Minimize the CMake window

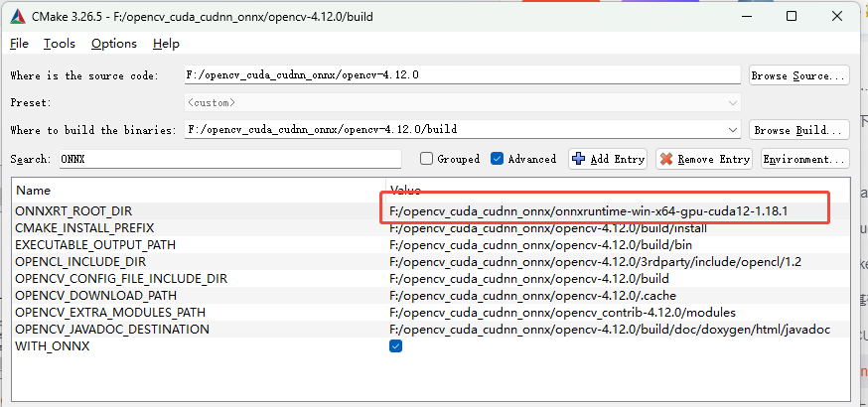[746, 17]
